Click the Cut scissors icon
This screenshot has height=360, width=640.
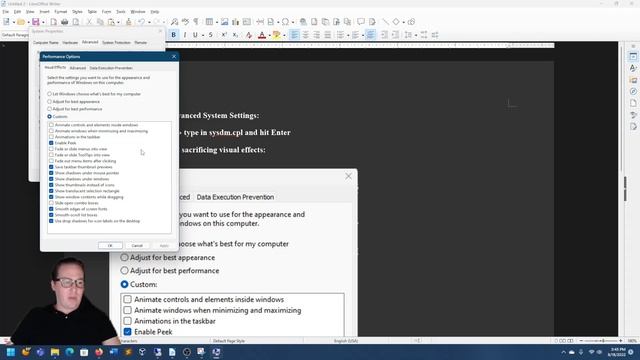click(x=89, y=22)
